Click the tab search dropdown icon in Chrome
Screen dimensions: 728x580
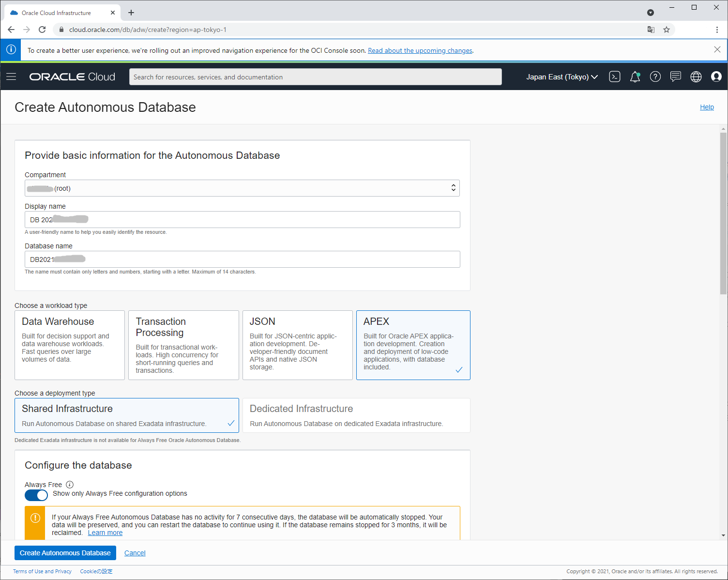651,13
